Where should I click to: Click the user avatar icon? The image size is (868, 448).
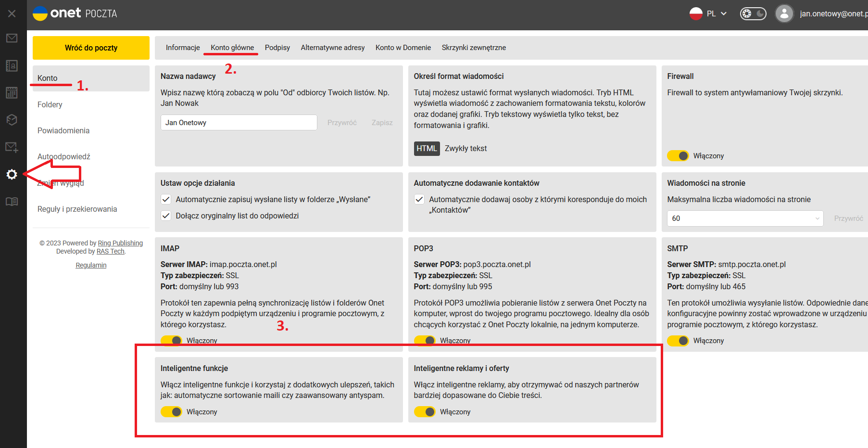pos(784,13)
